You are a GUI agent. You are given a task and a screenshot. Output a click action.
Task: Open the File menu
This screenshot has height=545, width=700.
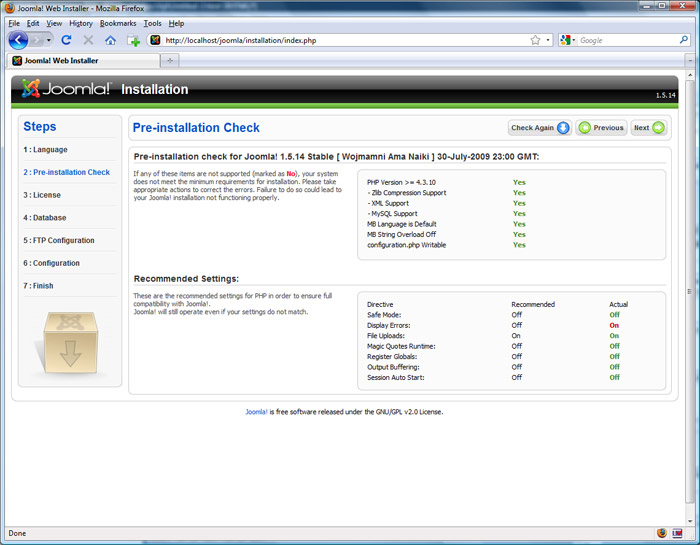[x=14, y=23]
